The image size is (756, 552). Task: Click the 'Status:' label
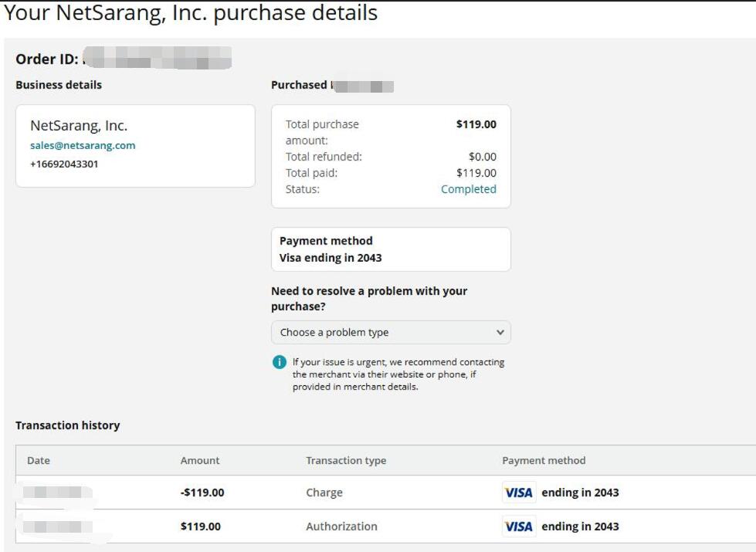[302, 189]
